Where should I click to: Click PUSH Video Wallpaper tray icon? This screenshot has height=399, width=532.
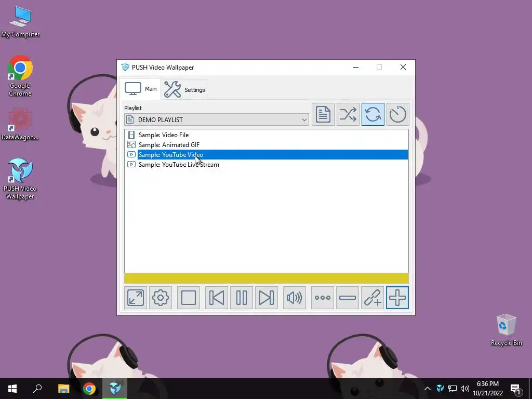click(x=440, y=389)
